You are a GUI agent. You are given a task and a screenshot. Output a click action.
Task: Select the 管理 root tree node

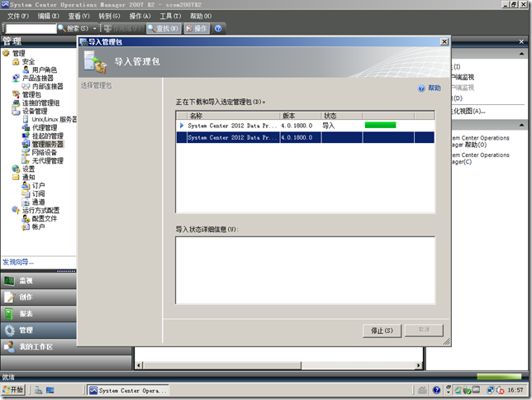pos(18,54)
